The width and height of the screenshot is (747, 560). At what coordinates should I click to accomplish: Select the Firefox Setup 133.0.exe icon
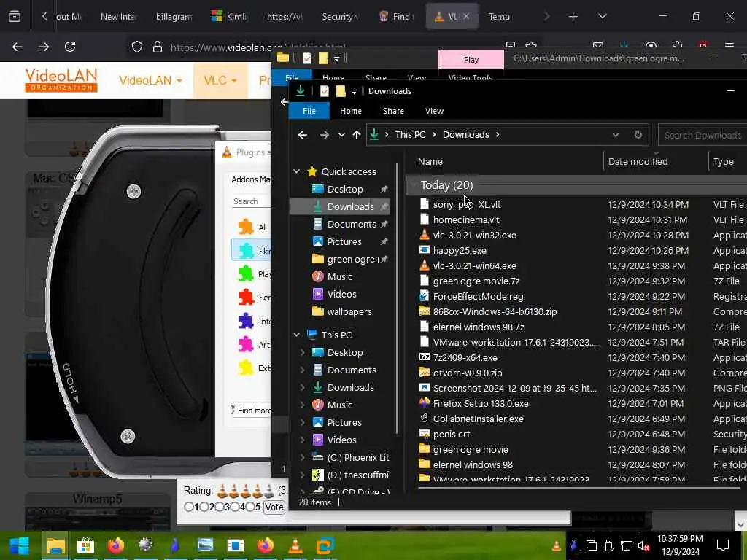pos(424,403)
